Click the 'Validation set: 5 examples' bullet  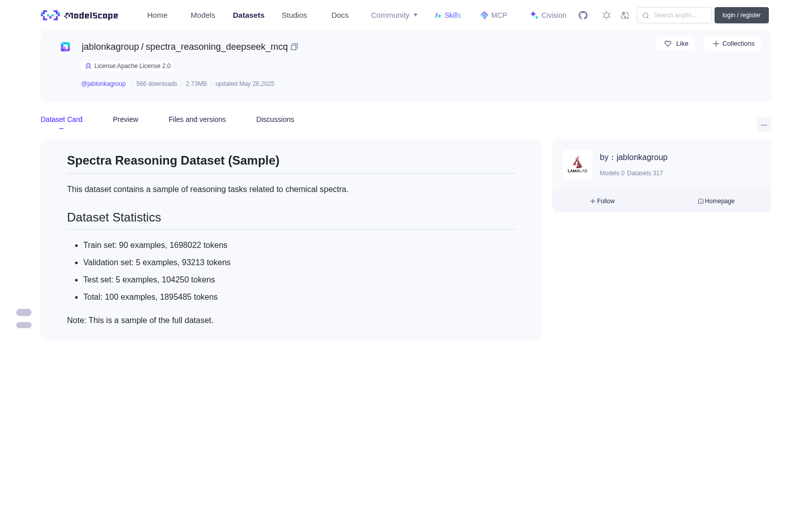157,263
